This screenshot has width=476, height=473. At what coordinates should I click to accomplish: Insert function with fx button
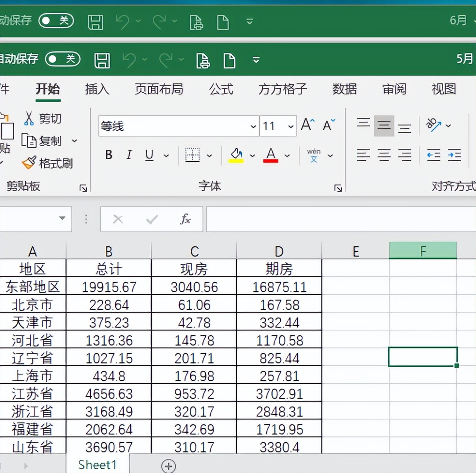185,219
